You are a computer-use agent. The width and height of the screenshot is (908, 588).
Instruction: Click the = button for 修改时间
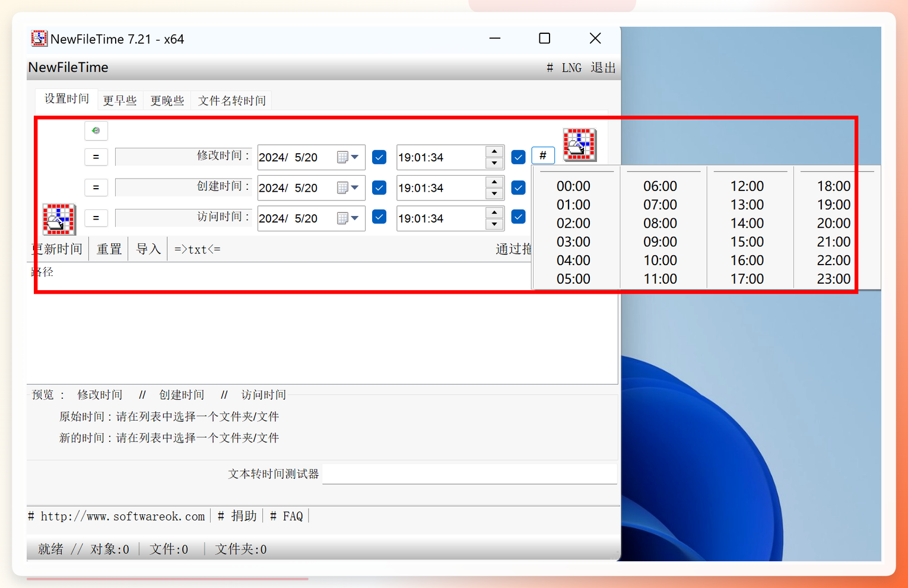tap(96, 157)
